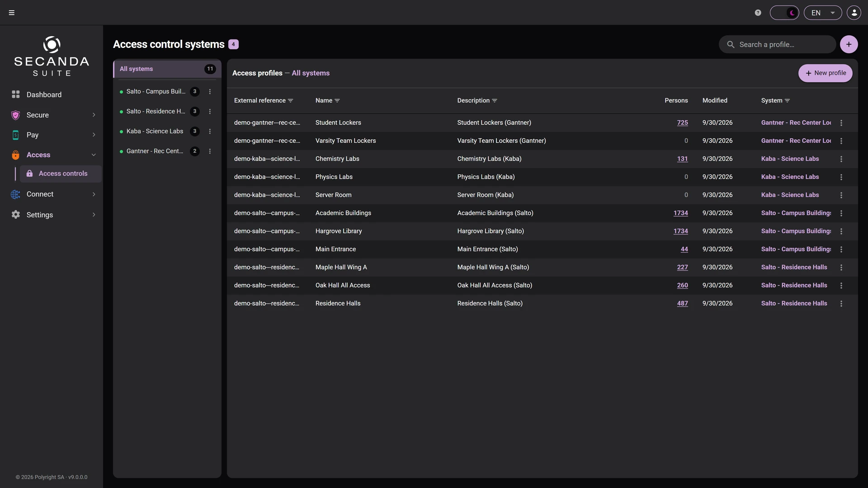Select Salto - Campus Buil... system
Viewport: 868px width, 488px height.
[x=156, y=91]
